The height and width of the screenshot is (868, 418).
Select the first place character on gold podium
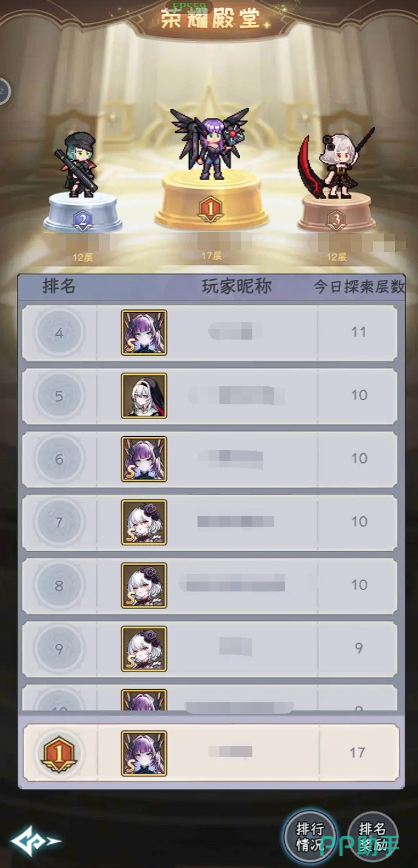click(x=211, y=143)
